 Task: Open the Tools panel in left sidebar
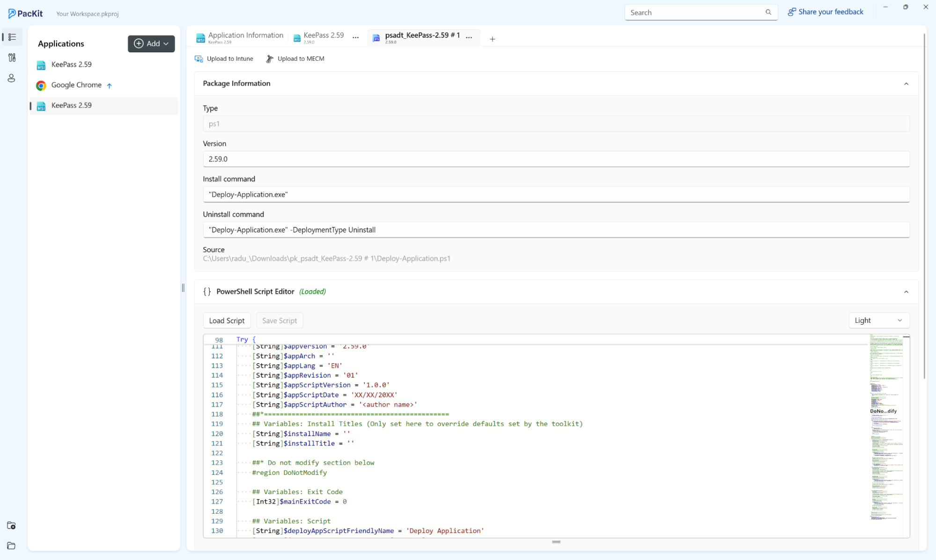point(12,58)
